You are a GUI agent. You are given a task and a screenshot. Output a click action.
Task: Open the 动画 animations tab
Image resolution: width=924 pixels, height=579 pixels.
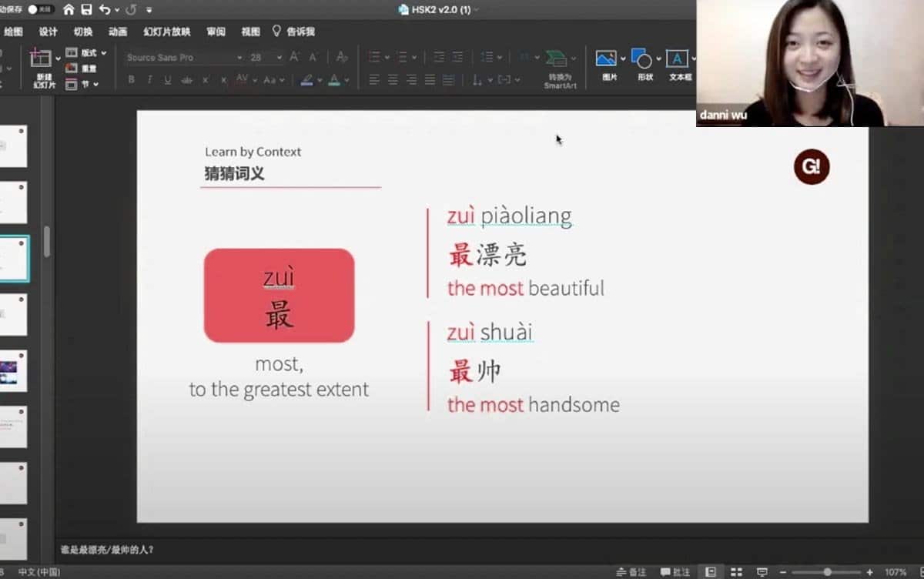click(x=118, y=32)
